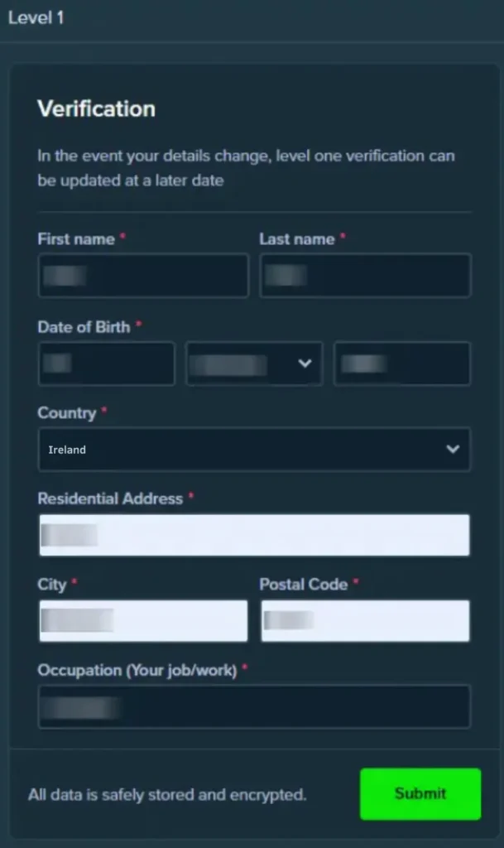
Task: Focus the Residential Address field
Action: 253,535
